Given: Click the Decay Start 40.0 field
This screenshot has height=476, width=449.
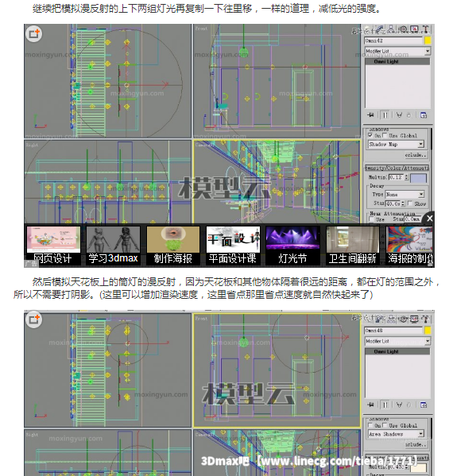Looking at the screenshot, I should (x=393, y=203).
